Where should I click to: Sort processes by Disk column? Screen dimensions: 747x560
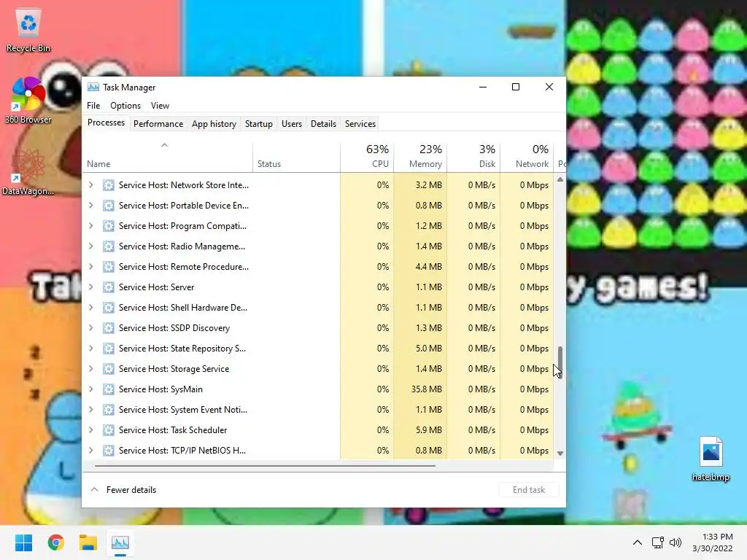(474, 157)
